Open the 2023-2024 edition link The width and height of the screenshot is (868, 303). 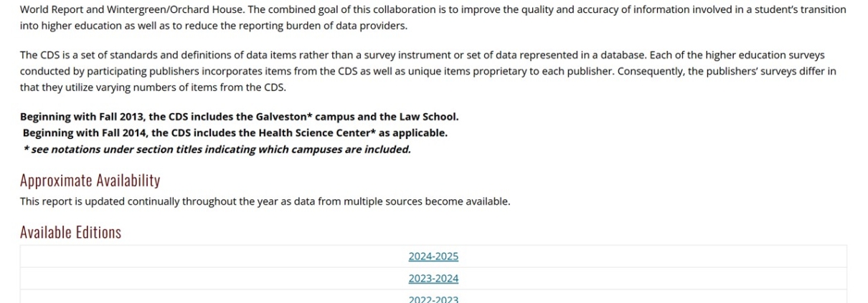[433, 279]
